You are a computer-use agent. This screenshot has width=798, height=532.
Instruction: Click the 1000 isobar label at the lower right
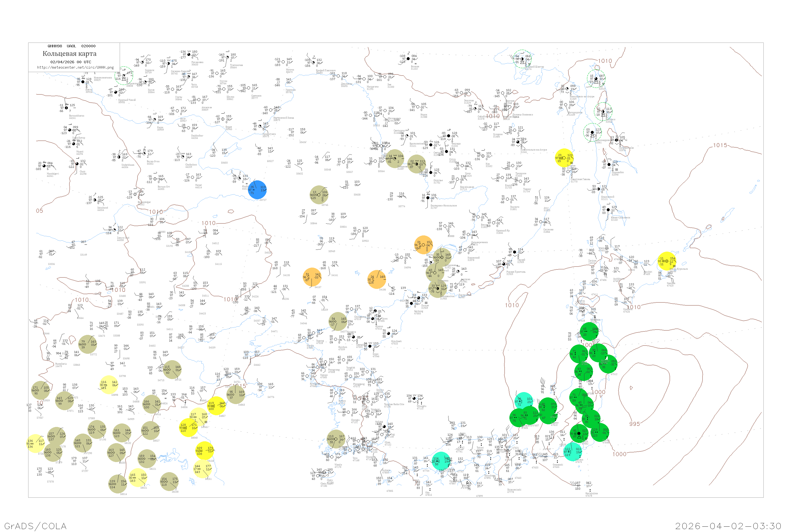619,454
